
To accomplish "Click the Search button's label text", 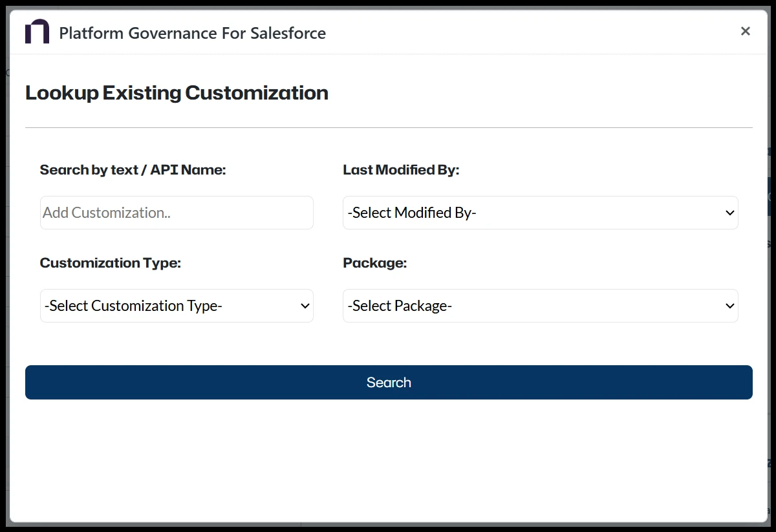I will click(x=389, y=382).
